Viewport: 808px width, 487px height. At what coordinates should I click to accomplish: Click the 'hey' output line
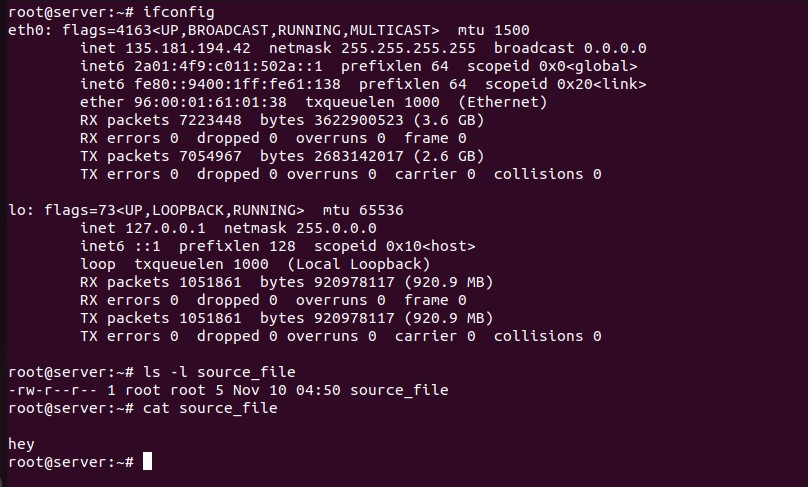[x=22, y=444]
